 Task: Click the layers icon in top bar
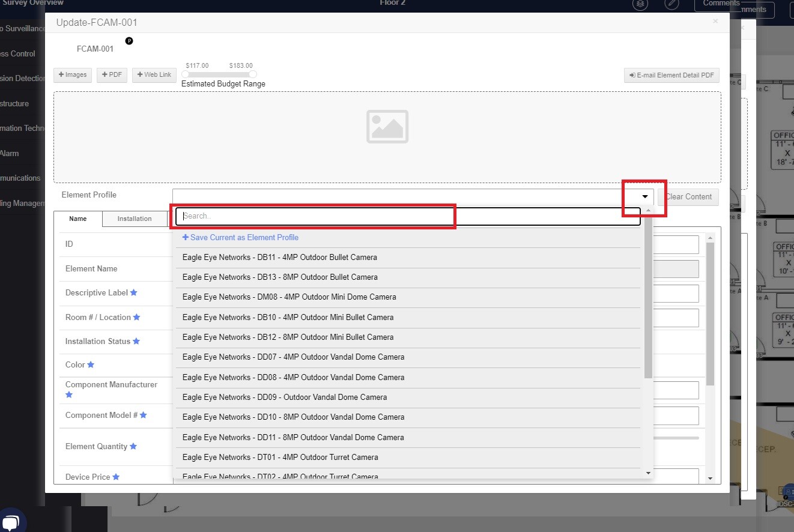[x=641, y=4]
